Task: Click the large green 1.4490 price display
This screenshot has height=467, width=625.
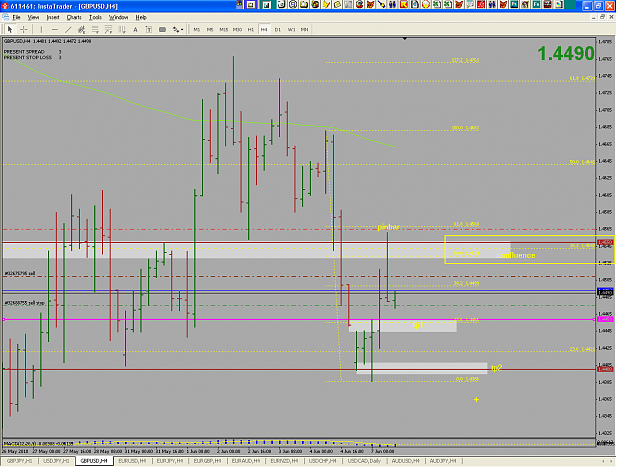Action: 565,53
